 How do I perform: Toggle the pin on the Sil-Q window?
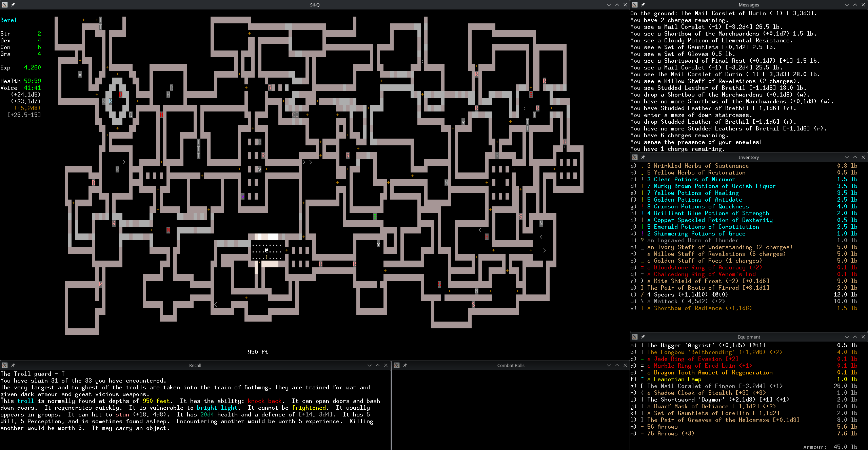click(x=13, y=5)
